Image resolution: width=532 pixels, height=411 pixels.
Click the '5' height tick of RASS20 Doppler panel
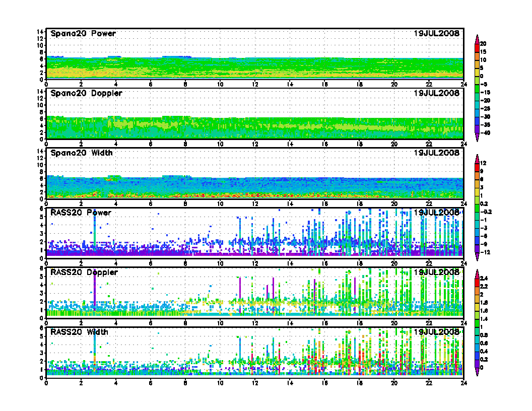coord(42,277)
